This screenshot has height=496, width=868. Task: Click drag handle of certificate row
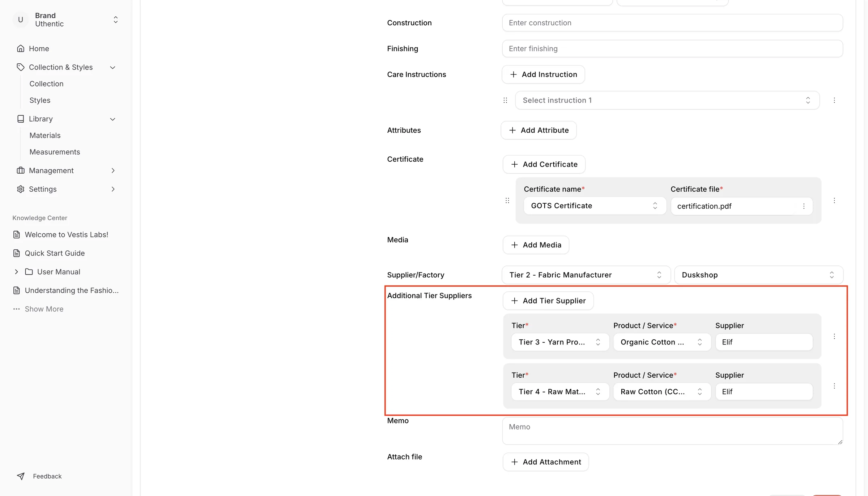point(507,200)
